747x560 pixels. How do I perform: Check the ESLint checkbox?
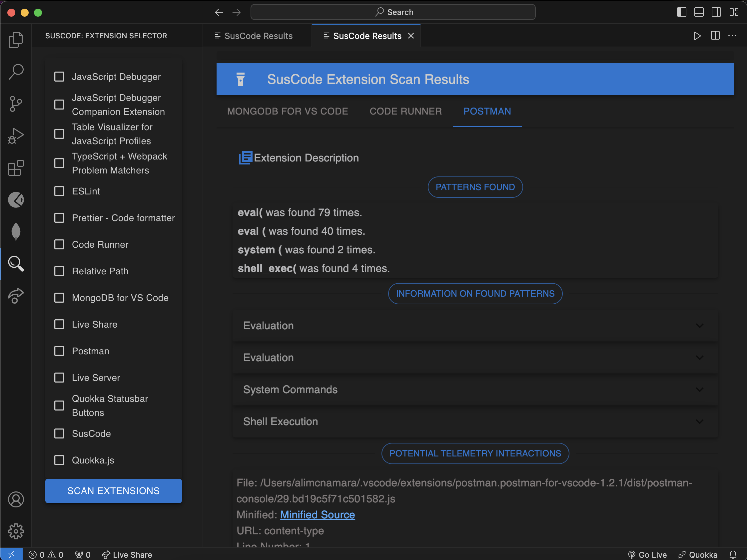pyautogui.click(x=59, y=191)
